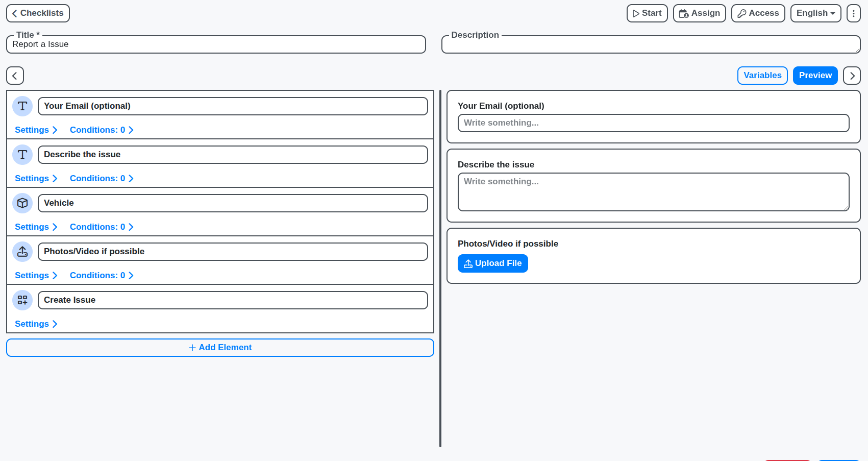Click the Upload File button
This screenshot has width=868, height=461.
point(492,263)
